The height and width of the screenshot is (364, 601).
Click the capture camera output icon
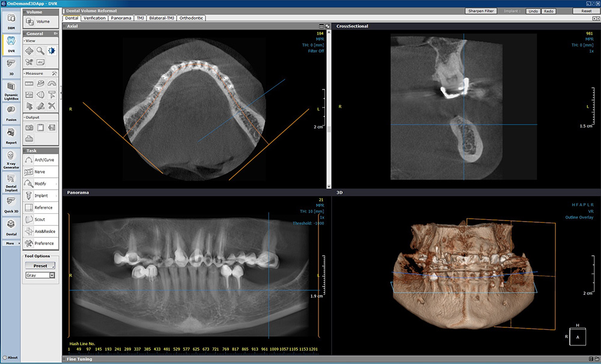(29, 127)
